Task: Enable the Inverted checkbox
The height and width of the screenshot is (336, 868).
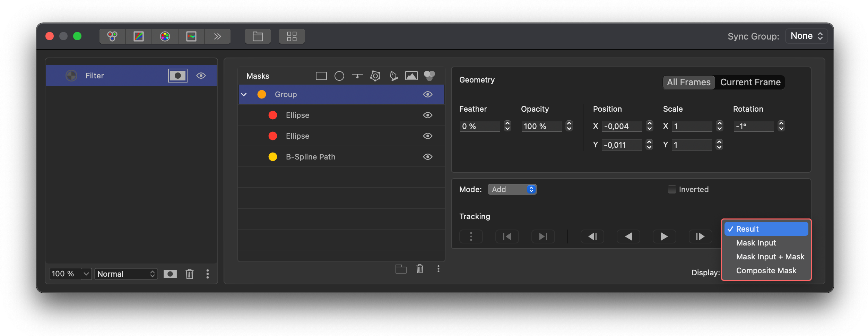Action: pos(672,190)
